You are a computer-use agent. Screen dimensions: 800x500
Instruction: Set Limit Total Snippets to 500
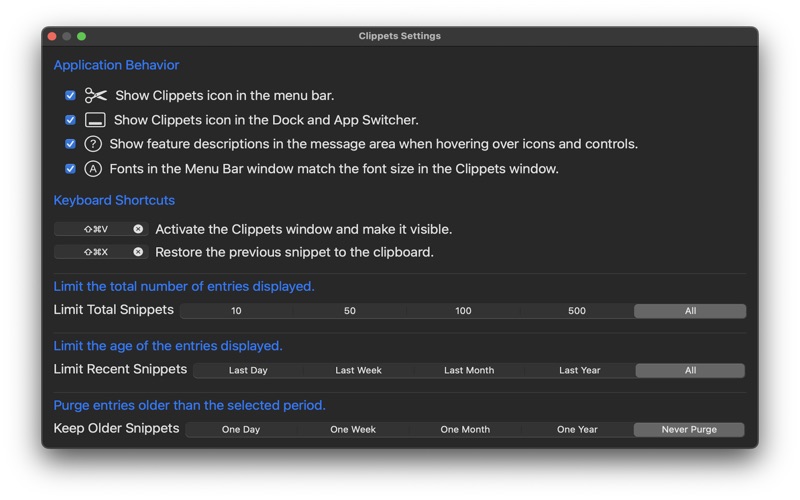click(577, 311)
